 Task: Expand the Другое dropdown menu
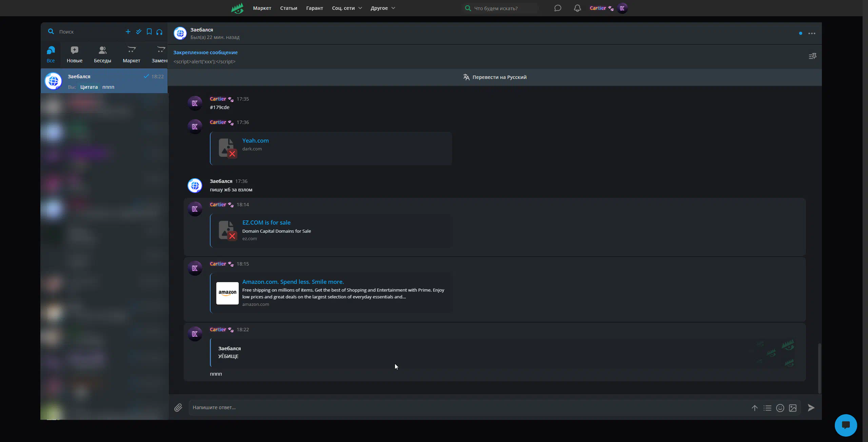pyautogui.click(x=383, y=8)
